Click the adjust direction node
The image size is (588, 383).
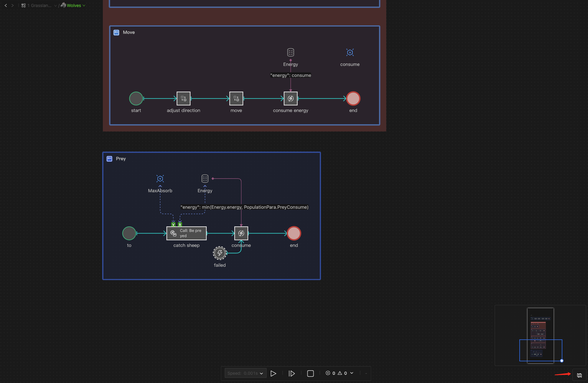coord(183,98)
